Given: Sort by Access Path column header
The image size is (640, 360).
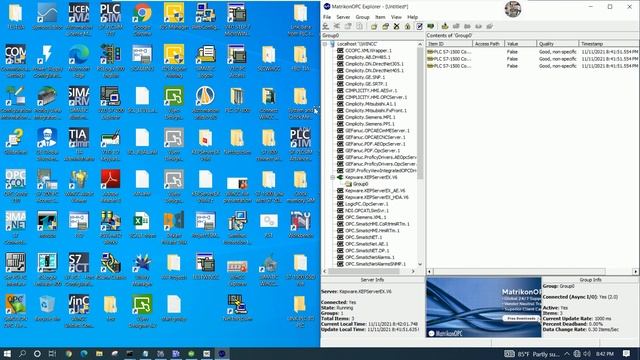Looking at the screenshot, I should (x=489, y=44).
